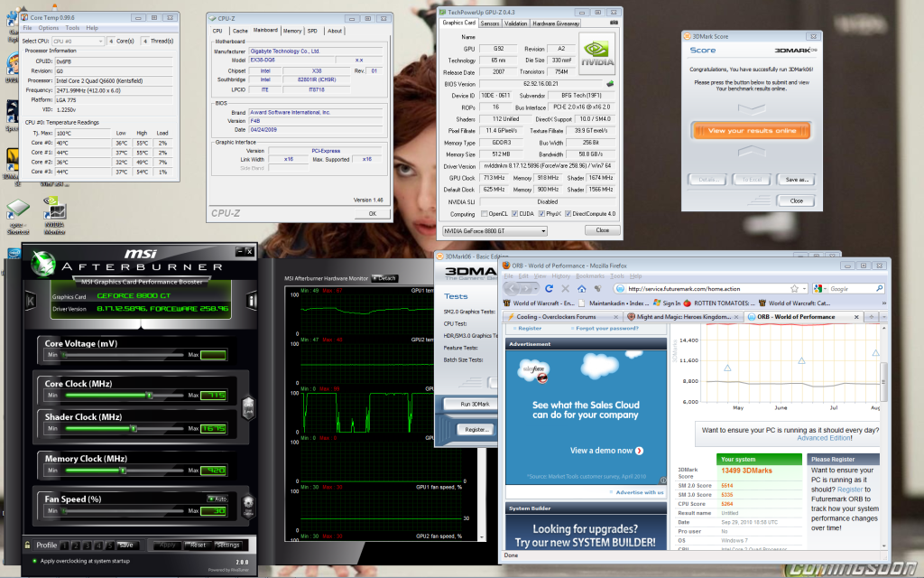This screenshot has width=924, height=578.
Task: Click the Run 3DMark button
Action: click(x=475, y=404)
